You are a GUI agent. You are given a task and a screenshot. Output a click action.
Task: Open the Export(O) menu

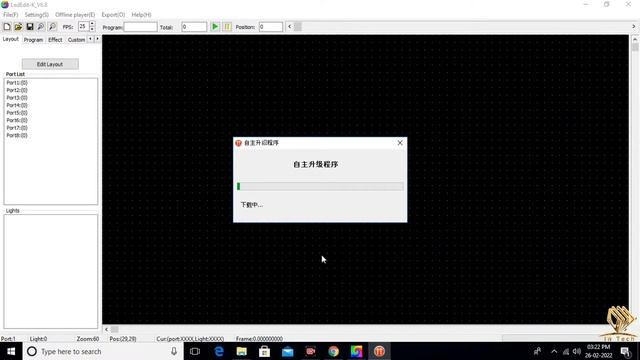pyautogui.click(x=113, y=15)
